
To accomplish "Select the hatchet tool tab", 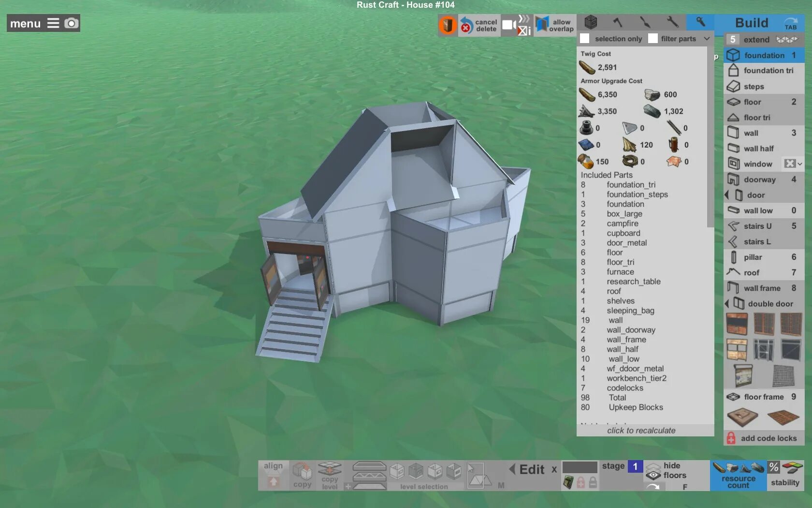I will [x=618, y=22].
